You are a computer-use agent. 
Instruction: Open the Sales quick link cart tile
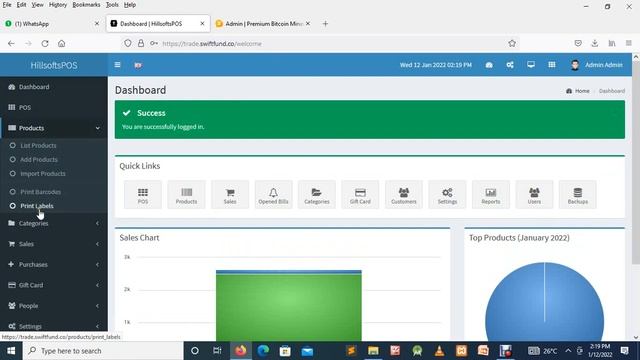[230, 195]
